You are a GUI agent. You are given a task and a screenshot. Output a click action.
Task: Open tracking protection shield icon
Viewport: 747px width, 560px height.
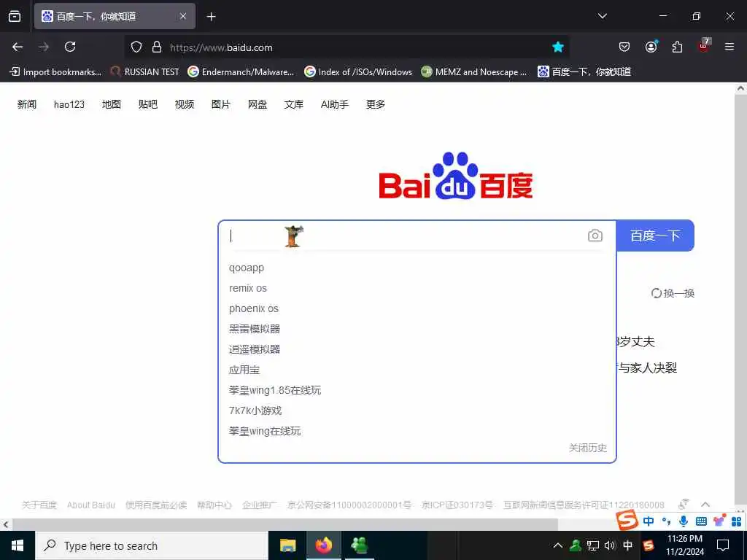tap(136, 47)
